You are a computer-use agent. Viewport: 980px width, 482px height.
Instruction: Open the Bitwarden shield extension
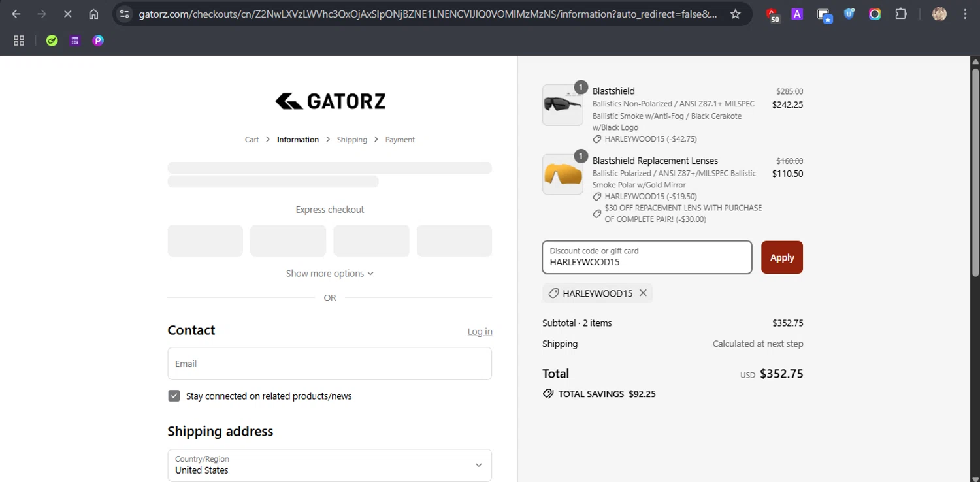[x=849, y=14]
